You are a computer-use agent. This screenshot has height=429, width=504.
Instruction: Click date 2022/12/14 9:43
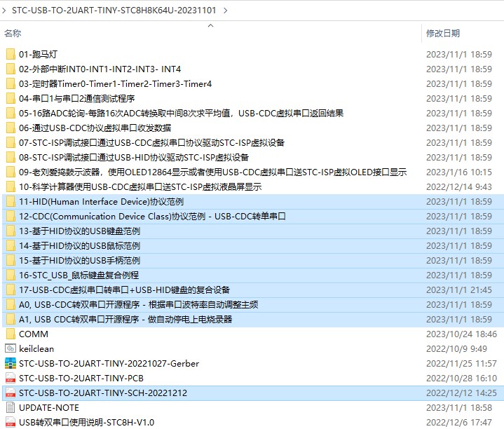point(458,186)
